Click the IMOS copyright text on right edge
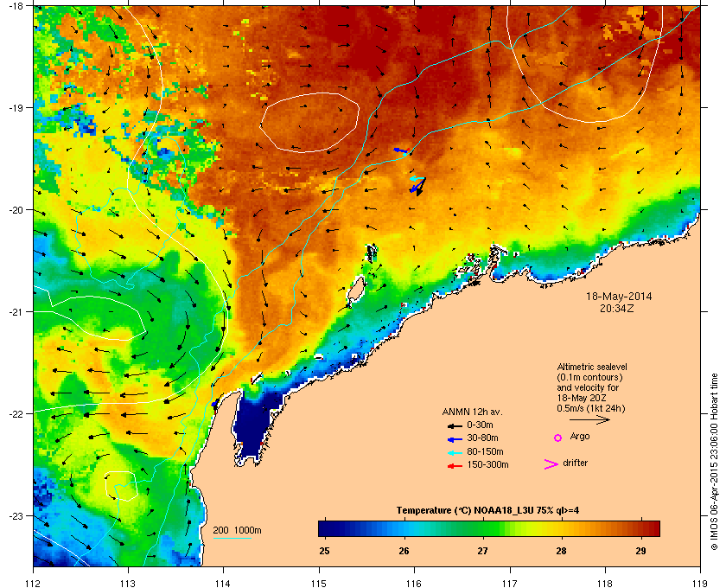 (x=714, y=463)
